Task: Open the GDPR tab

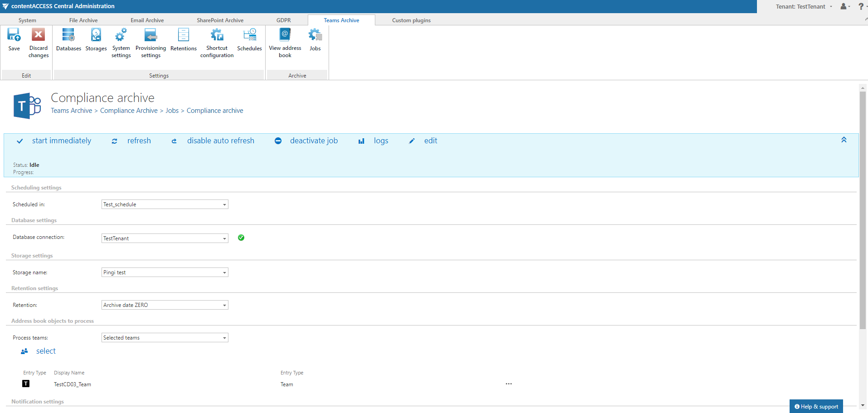Action: pos(283,20)
